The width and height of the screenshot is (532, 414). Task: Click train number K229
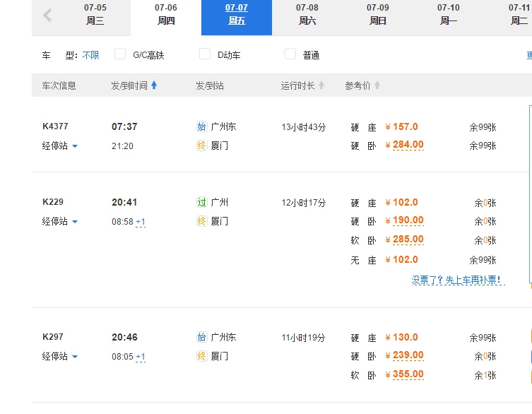tap(53, 202)
